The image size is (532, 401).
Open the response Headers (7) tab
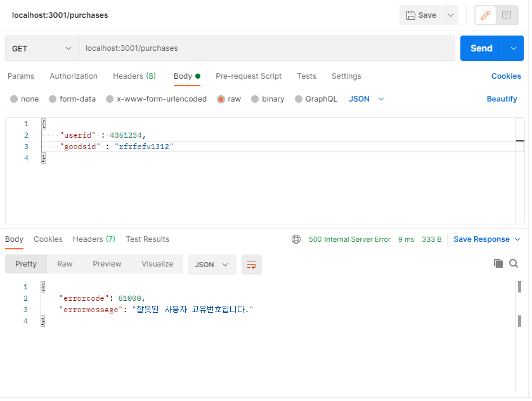pos(94,239)
